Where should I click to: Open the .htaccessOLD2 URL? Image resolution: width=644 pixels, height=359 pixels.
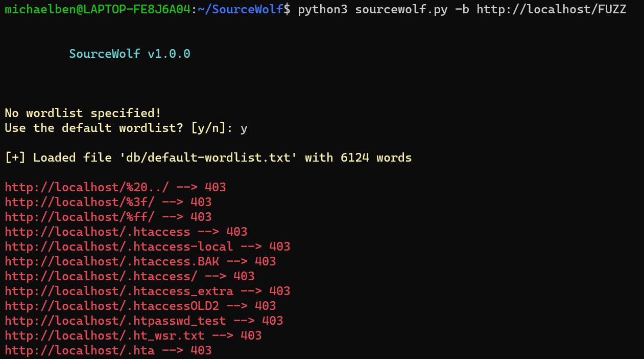tap(111, 306)
